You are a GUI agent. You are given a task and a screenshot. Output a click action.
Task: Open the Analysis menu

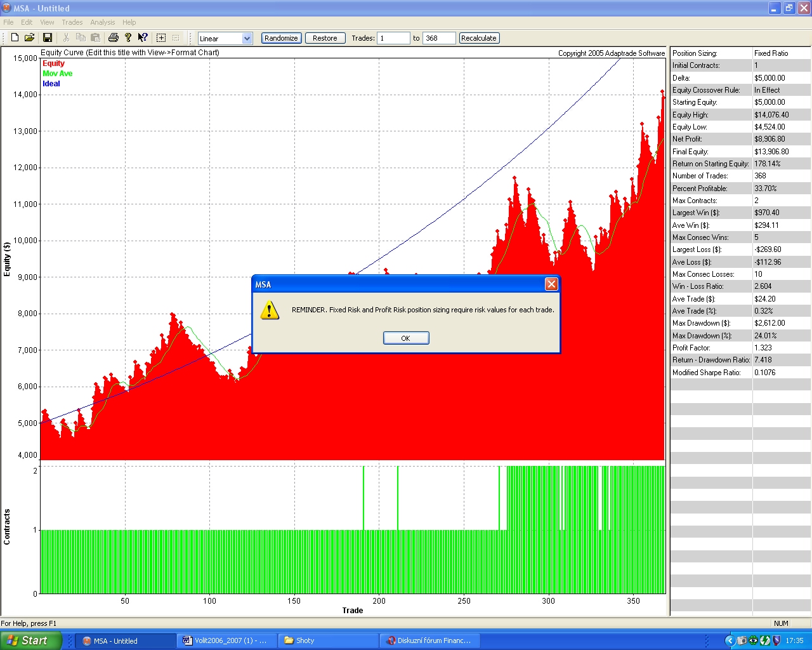[102, 22]
